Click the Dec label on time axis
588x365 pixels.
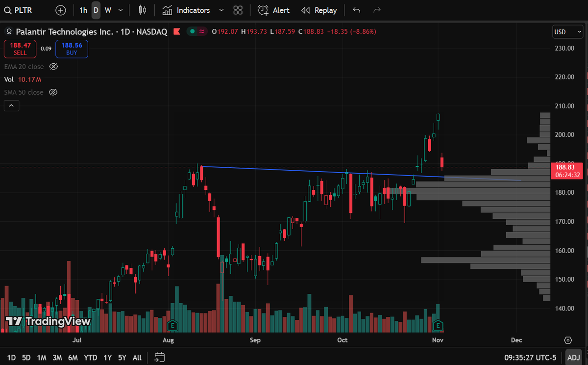point(516,340)
